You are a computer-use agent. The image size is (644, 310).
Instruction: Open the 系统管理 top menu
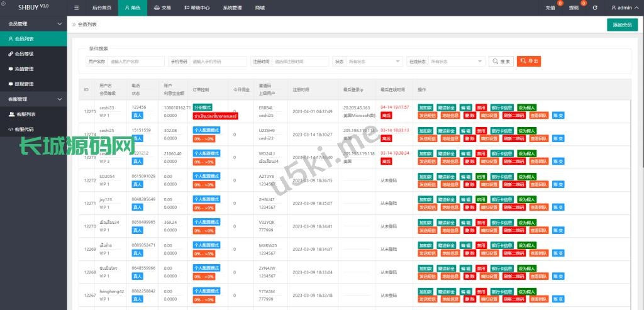(232, 8)
